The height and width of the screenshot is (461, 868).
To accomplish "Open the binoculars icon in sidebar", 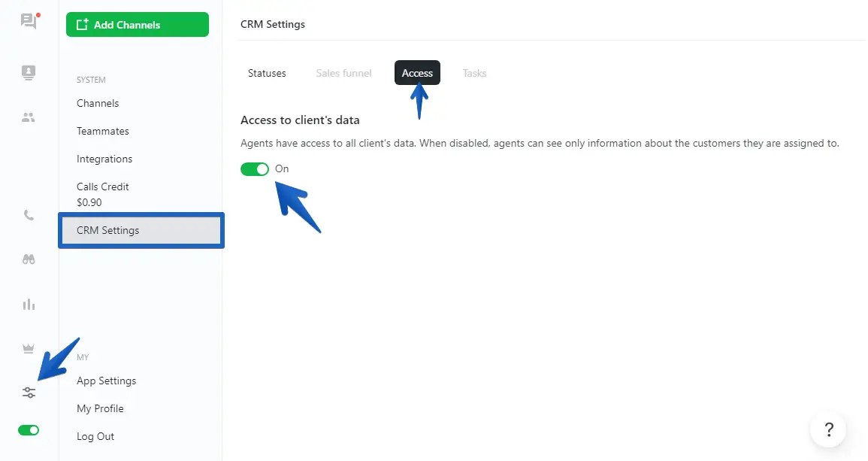I will (x=29, y=259).
